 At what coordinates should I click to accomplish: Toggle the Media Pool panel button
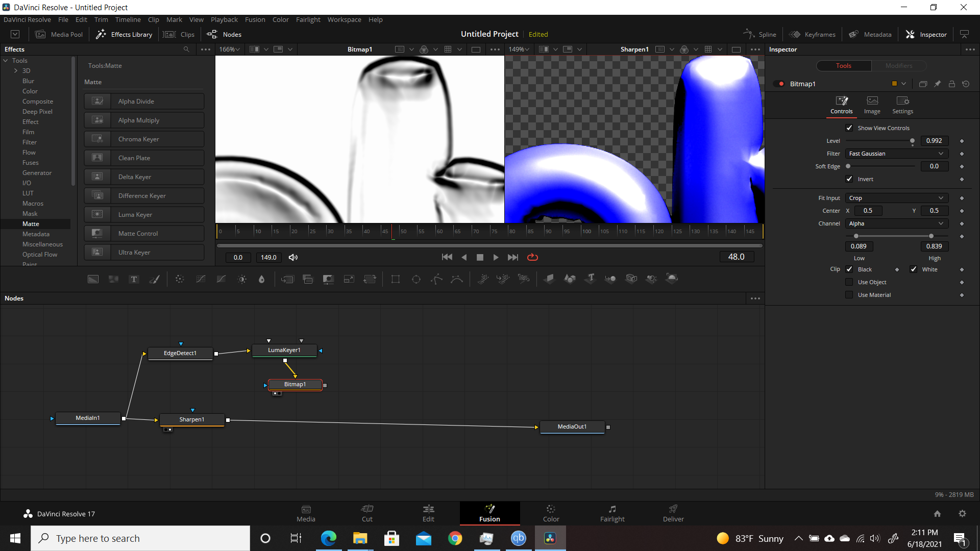click(59, 34)
